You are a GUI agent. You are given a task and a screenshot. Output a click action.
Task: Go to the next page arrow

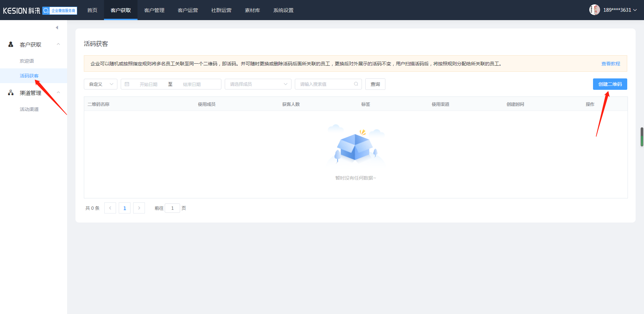coord(139,208)
